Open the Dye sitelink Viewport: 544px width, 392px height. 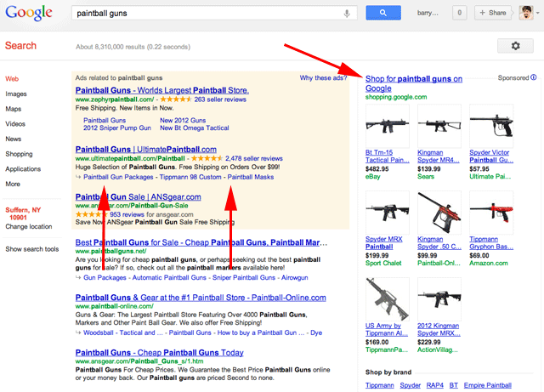coord(316,332)
